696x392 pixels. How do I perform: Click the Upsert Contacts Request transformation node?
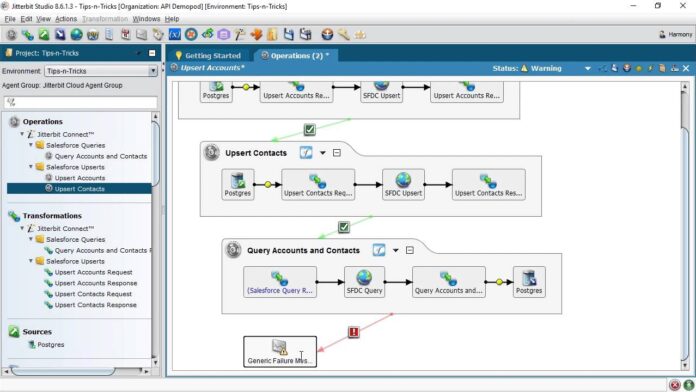pyautogui.click(x=318, y=184)
